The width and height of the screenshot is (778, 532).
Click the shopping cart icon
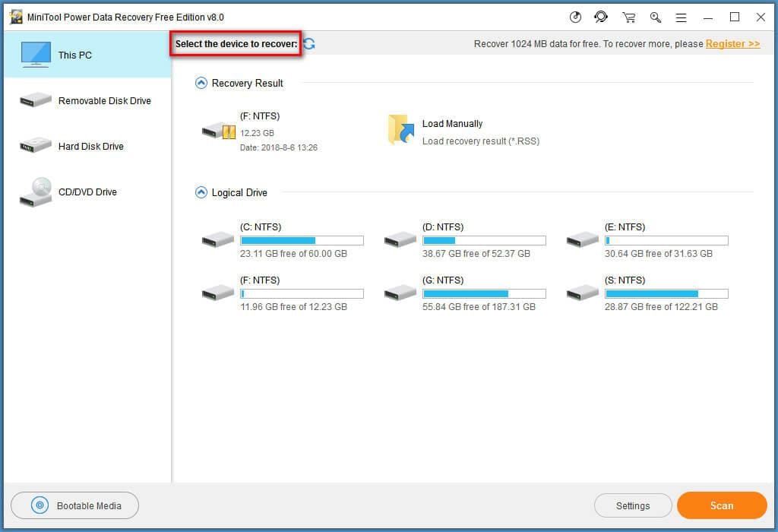[628, 17]
